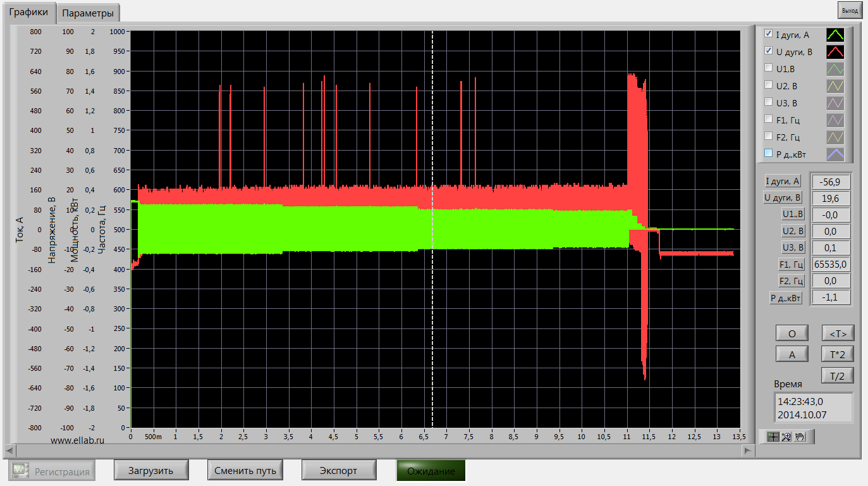Click the 1000 top y-axis label

click(118, 31)
